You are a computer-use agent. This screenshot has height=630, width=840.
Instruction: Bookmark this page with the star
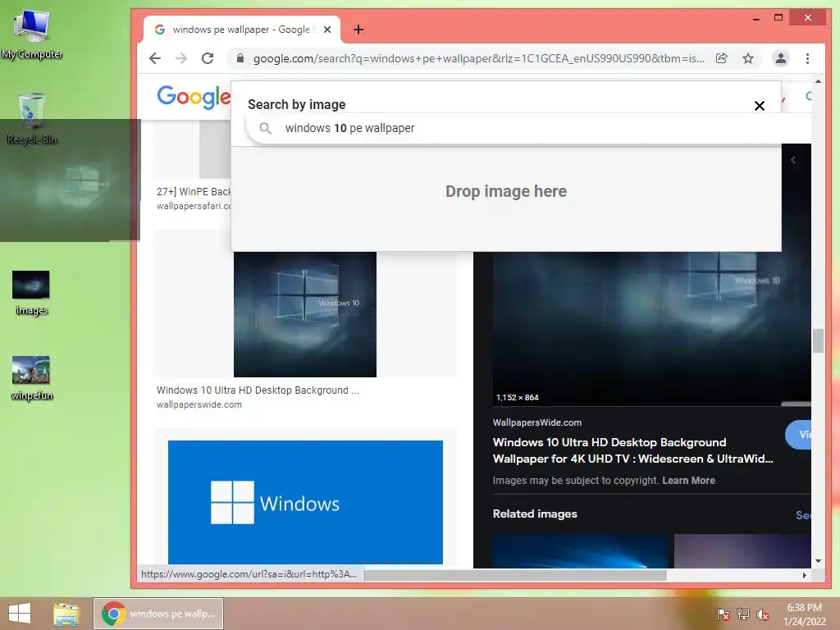point(748,58)
